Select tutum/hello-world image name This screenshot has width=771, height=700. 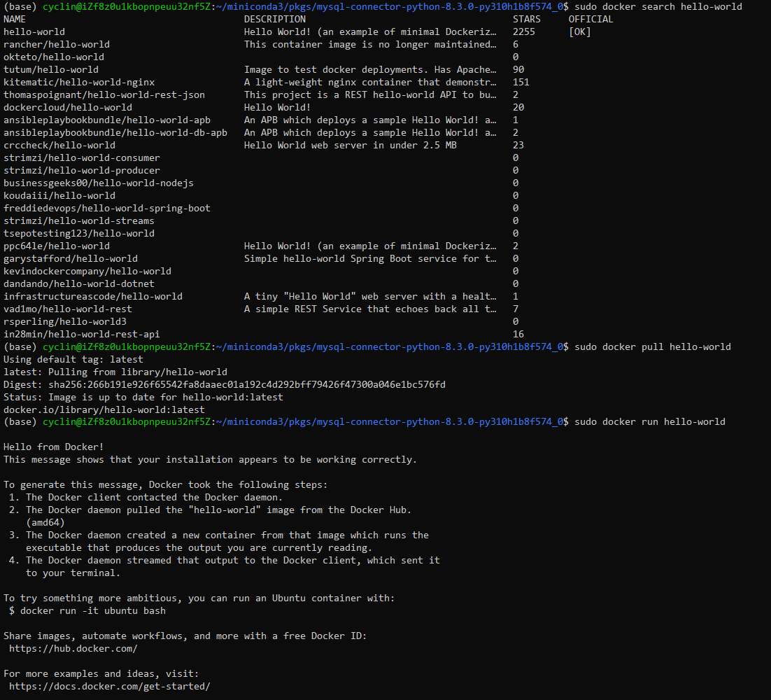tap(51, 70)
